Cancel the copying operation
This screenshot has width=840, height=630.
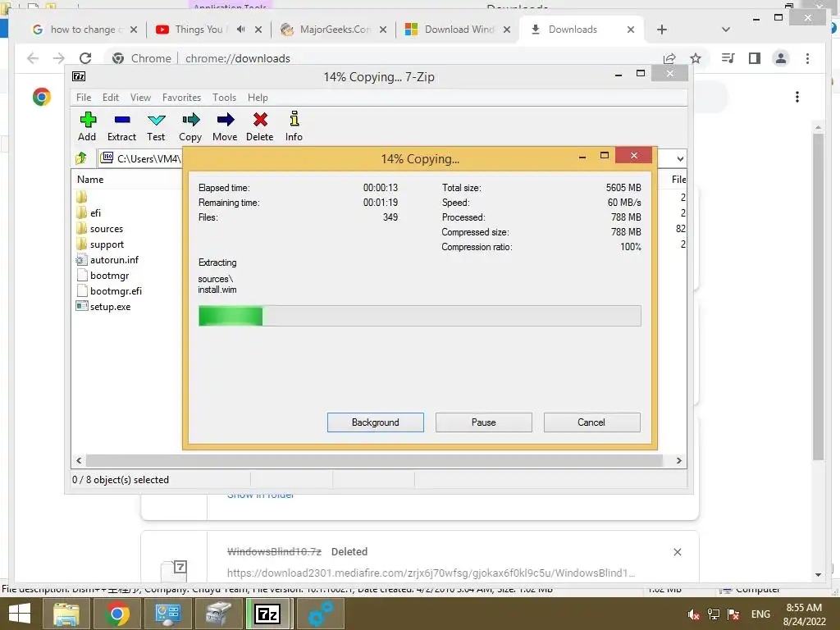point(591,422)
